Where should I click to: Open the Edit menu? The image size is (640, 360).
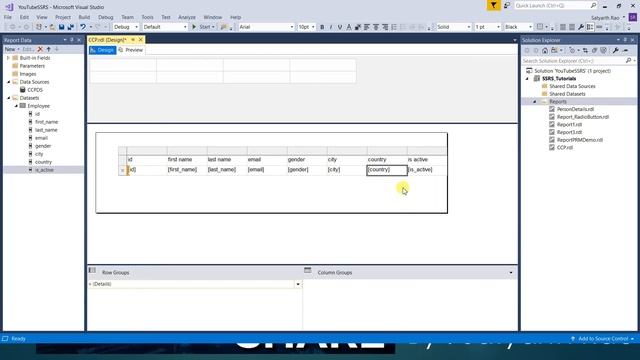click(x=24, y=17)
